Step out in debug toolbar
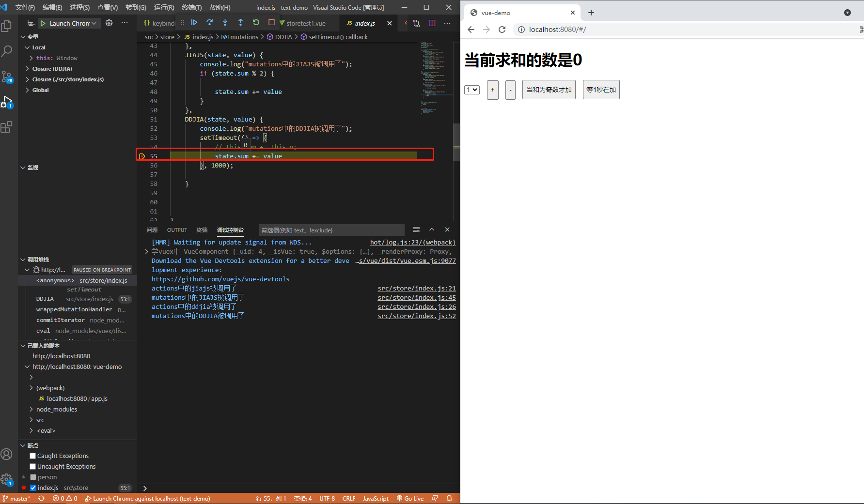The width and height of the screenshot is (864, 504). (x=241, y=22)
